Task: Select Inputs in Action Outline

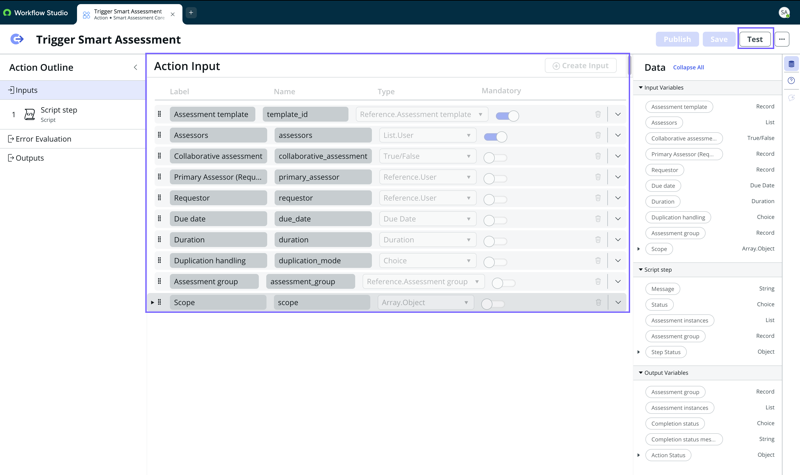Action: [72, 90]
